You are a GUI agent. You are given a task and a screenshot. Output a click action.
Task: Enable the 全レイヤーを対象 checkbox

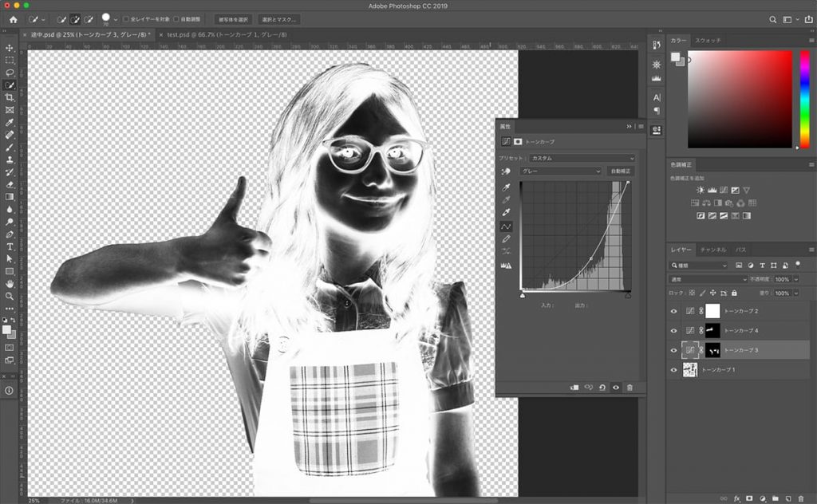pos(126,19)
